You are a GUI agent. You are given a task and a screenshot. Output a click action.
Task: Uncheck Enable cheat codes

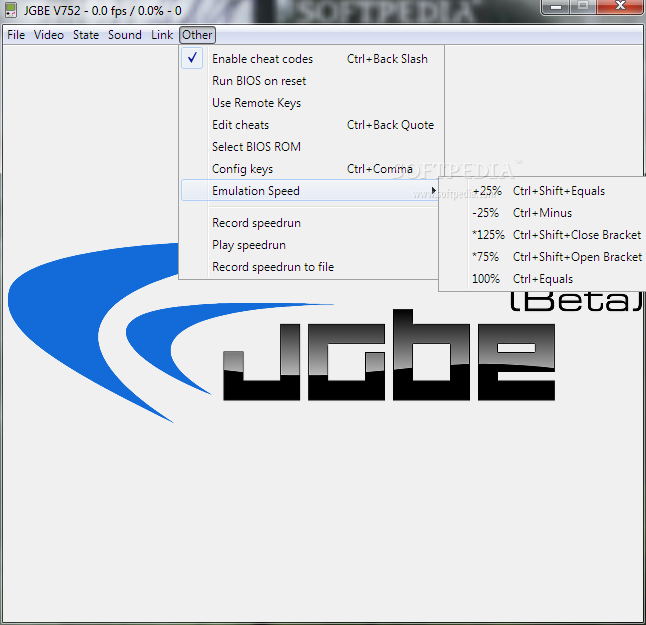[312, 59]
